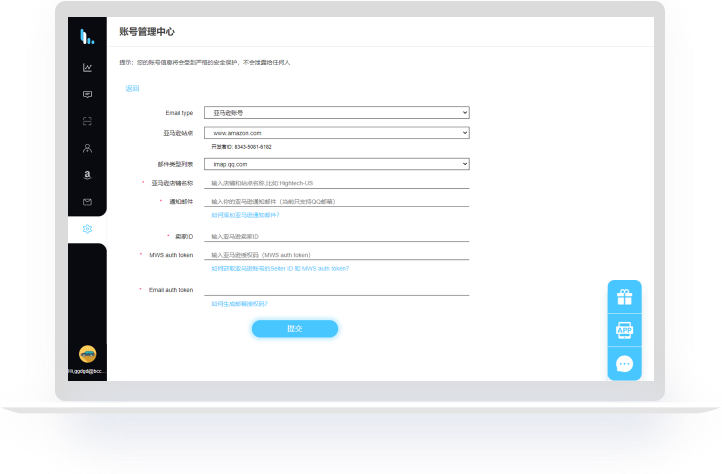Click the Email auth token input field
The width and height of the screenshot is (722, 474).
[x=337, y=290]
